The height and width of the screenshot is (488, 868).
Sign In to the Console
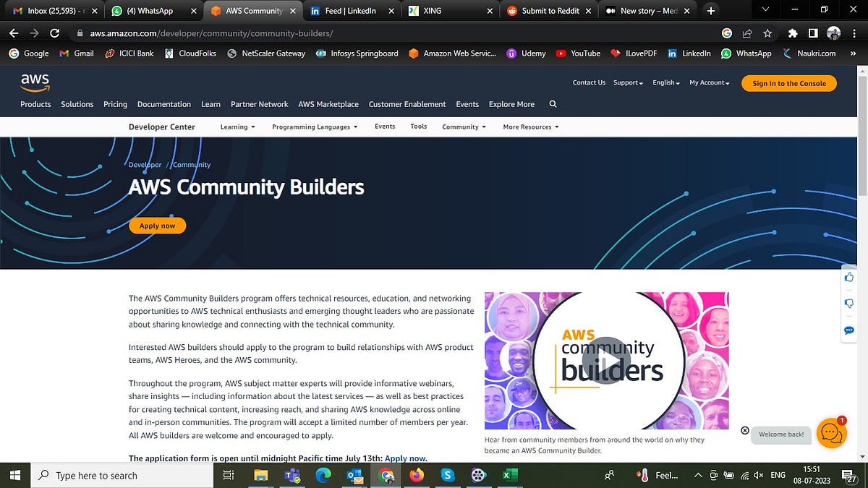788,83
